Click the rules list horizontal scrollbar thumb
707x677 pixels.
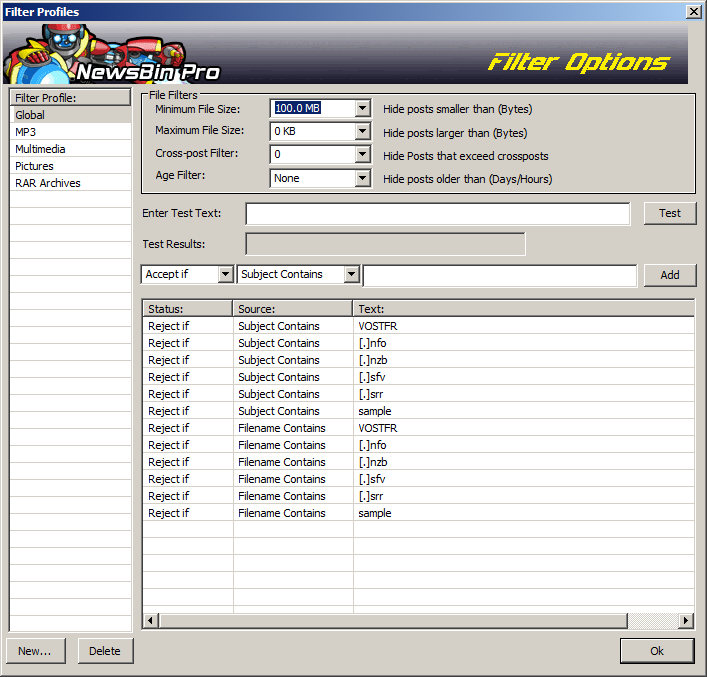tap(393, 621)
